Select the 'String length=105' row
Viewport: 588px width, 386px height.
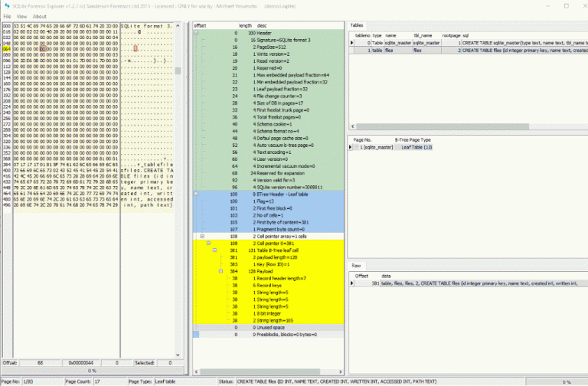click(x=268, y=321)
